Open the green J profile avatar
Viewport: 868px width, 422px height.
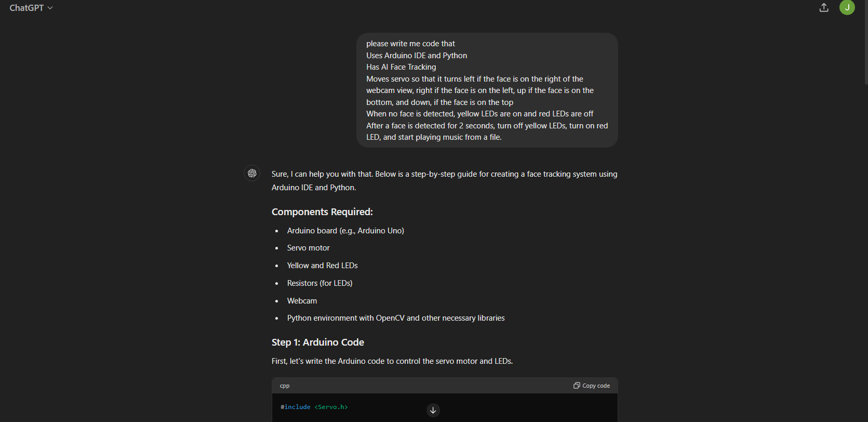(x=847, y=7)
